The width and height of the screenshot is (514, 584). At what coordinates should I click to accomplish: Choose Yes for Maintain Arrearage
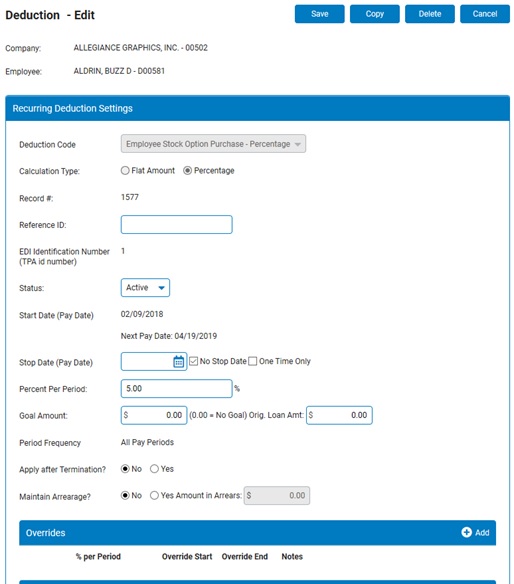[x=154, y=495]
